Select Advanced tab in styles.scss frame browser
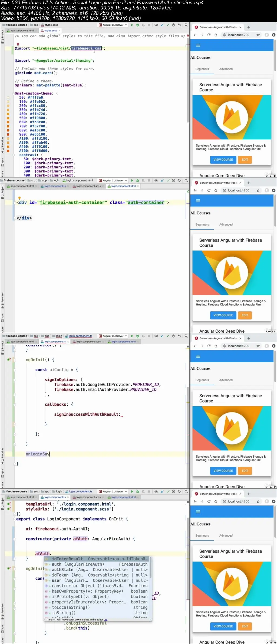 coord(226,69)
